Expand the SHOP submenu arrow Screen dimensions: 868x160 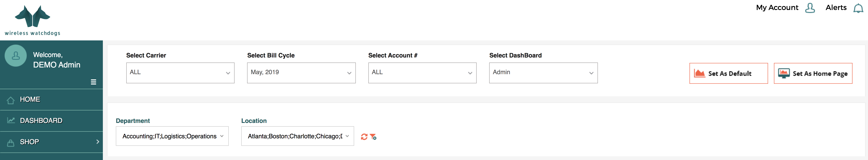click(x=98, y=142)
